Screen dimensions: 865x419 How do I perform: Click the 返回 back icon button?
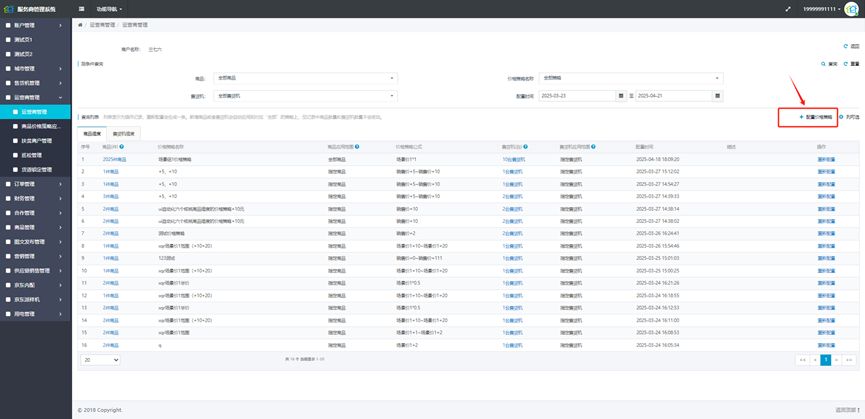(851, 46)
